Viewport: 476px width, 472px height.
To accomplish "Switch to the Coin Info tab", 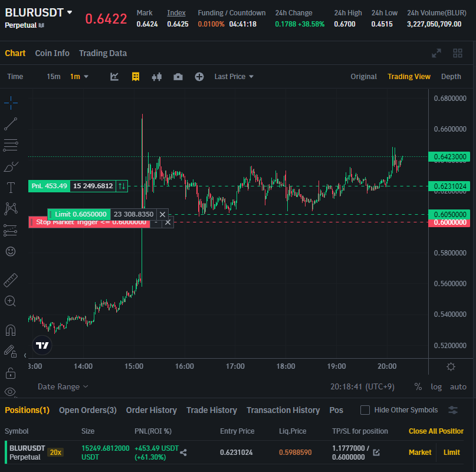I will [52, 53].
